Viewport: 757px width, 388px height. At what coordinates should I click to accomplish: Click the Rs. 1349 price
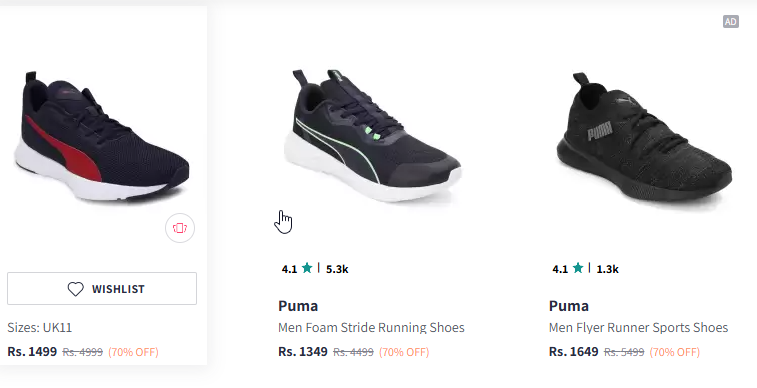(303, 352)
